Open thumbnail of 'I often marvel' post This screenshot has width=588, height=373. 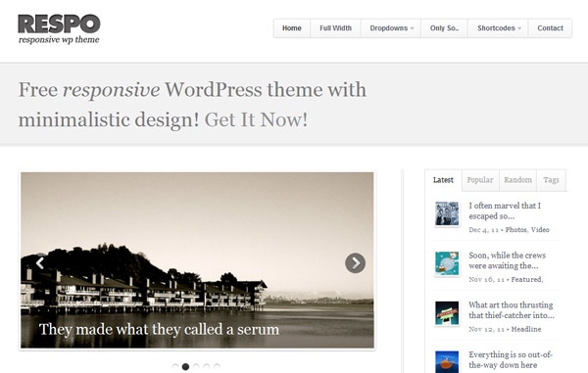click(x=447, y=213)
